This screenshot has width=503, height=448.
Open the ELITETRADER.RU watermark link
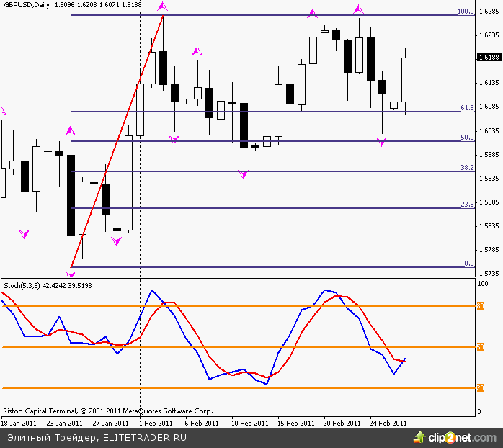145,437
